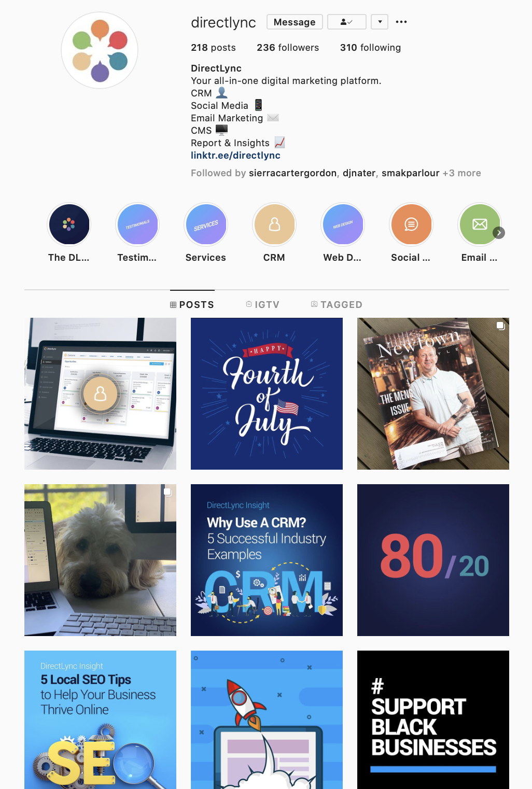The width and height of the screenshot is (532, 789).
Task: Open the 80/20 post thumbnail
Action: (x=433, y=560)
